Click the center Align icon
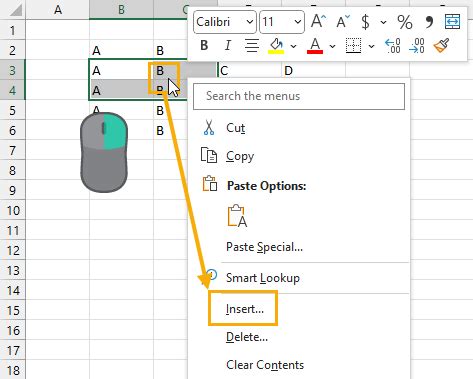 [x=252, y=46]
